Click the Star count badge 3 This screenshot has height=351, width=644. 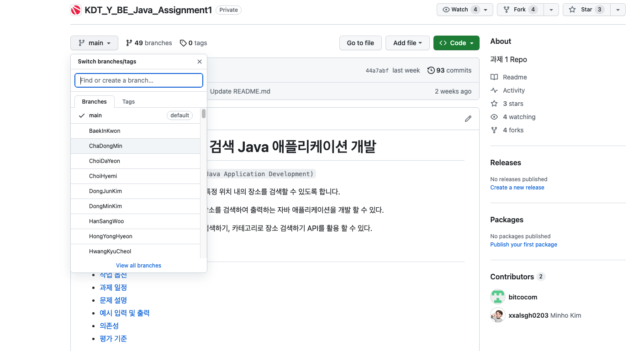600,10
